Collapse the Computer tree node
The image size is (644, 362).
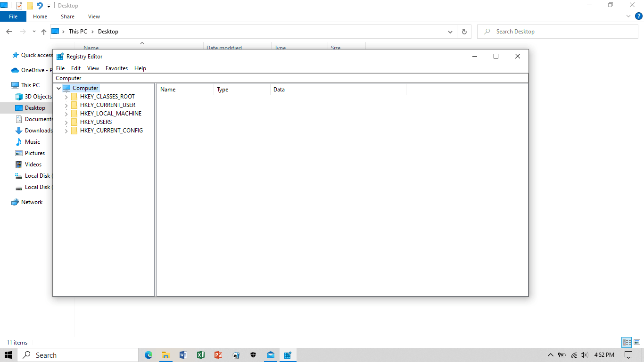point(58,88)
